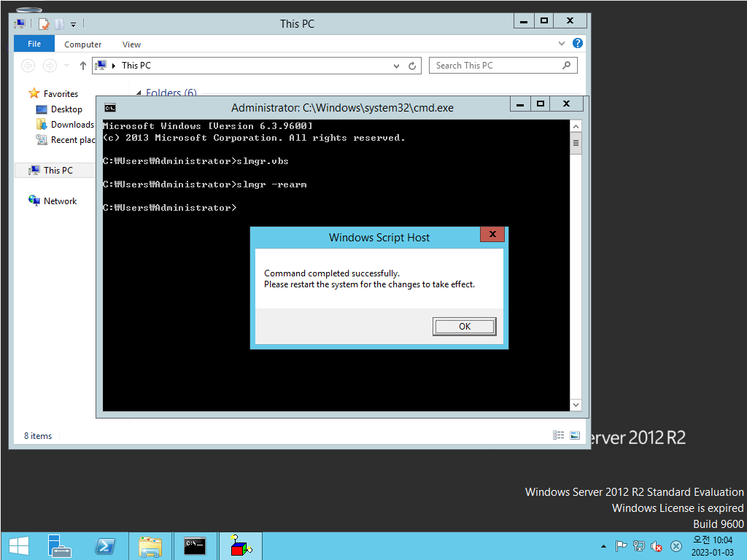Open the Computer ribbon tab

click(82, 44)
